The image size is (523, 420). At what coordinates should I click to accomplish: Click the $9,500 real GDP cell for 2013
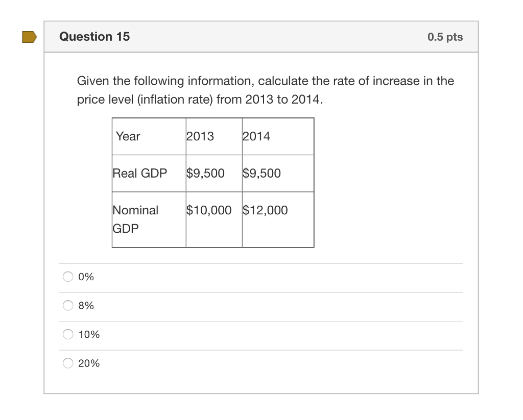[x=205, y=173]
